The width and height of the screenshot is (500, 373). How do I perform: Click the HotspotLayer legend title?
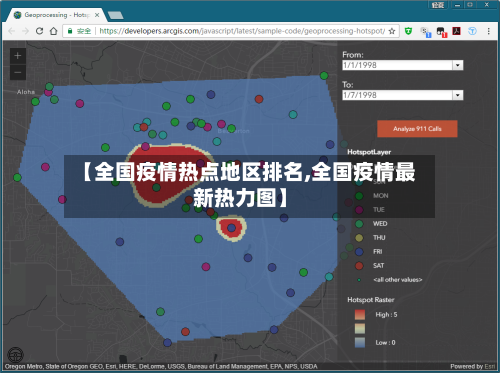(x=369, y=152)
